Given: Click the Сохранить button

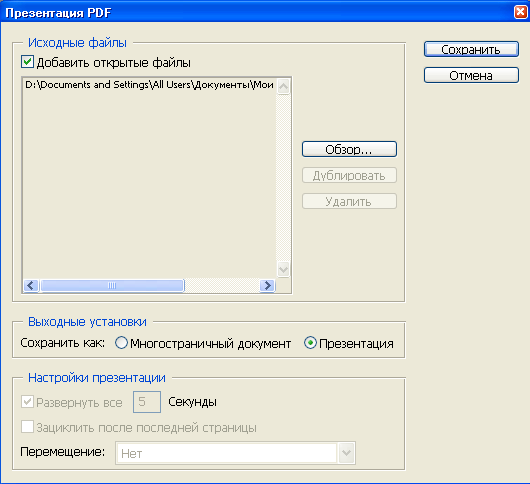Looking at the screenshot, I should [471, 49].
